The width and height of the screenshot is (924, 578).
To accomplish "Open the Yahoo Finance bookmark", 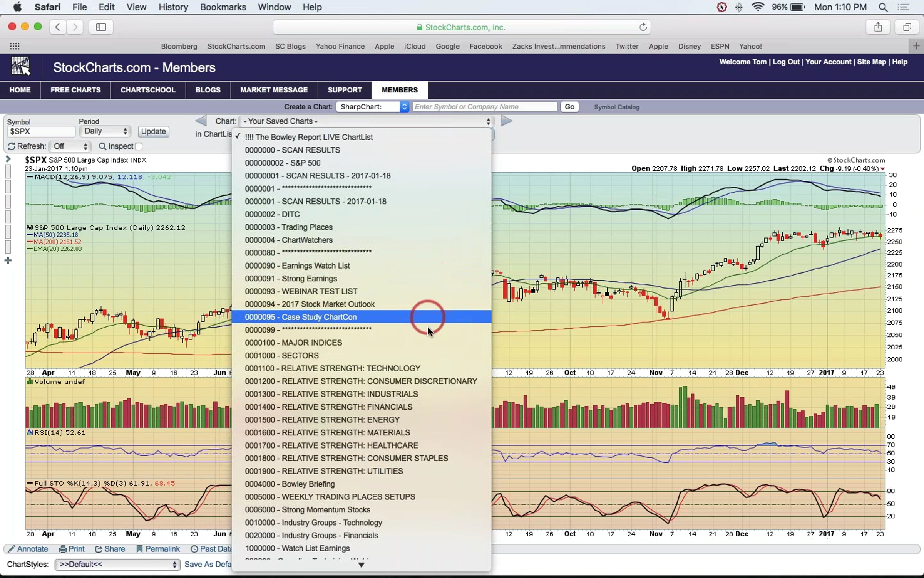I will [340, 46].
